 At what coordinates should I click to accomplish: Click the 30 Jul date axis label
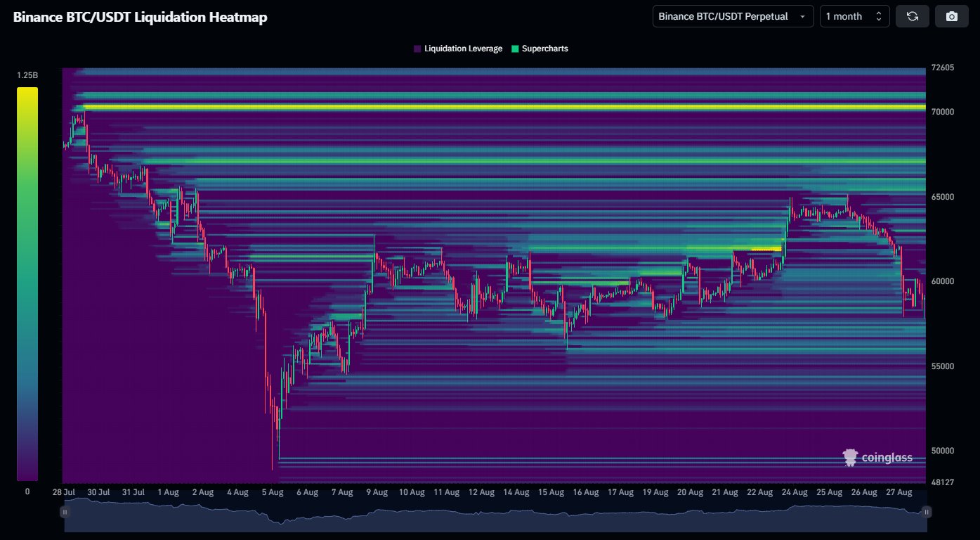[99, 492]
